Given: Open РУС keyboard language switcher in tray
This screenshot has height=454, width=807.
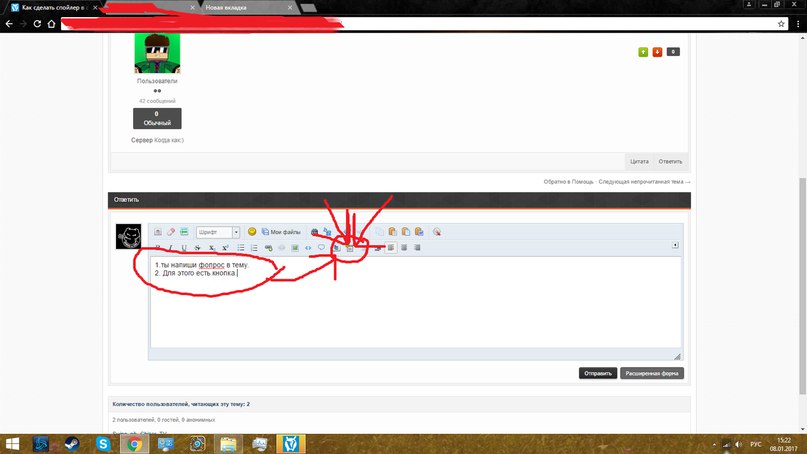Looking at the screenshot, I should click(x=755, y=442).
